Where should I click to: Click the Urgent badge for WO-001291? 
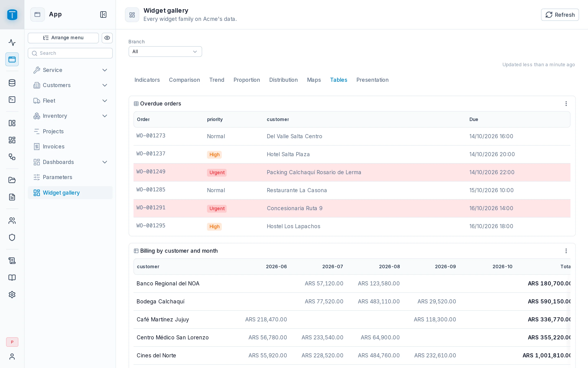click(x=217, y=209)
